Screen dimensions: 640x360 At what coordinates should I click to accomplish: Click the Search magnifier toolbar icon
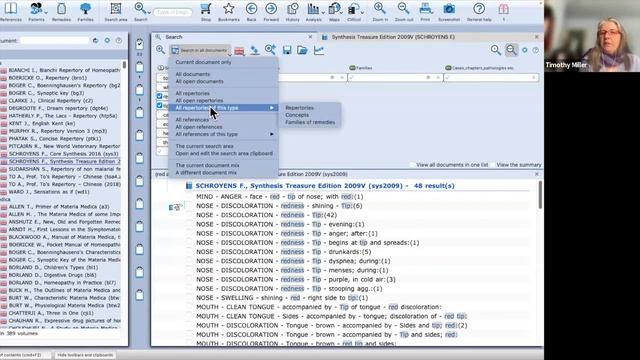[x=140, y=9]
